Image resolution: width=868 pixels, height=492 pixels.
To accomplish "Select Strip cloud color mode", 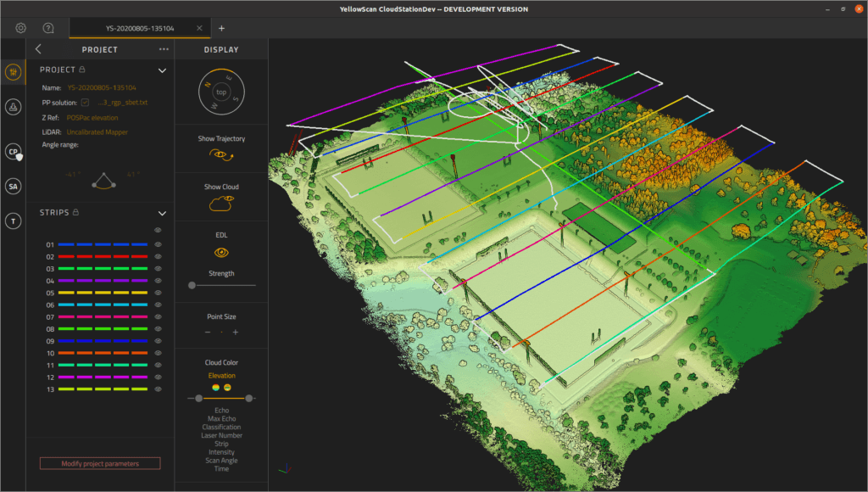I will pos(221,444).
